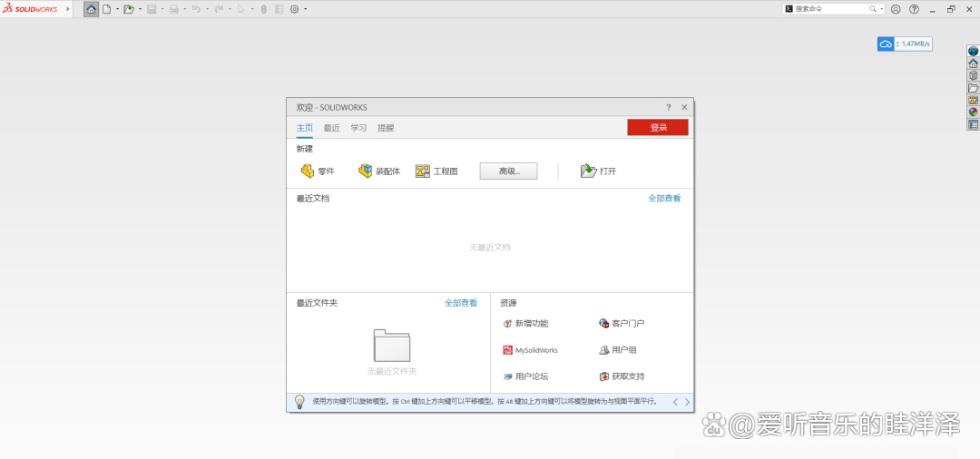Image resolution: width=980 pixels, height=459 pixels.
Task: Click 打开 in the welcome dialog
Action: tap(599, 171)
